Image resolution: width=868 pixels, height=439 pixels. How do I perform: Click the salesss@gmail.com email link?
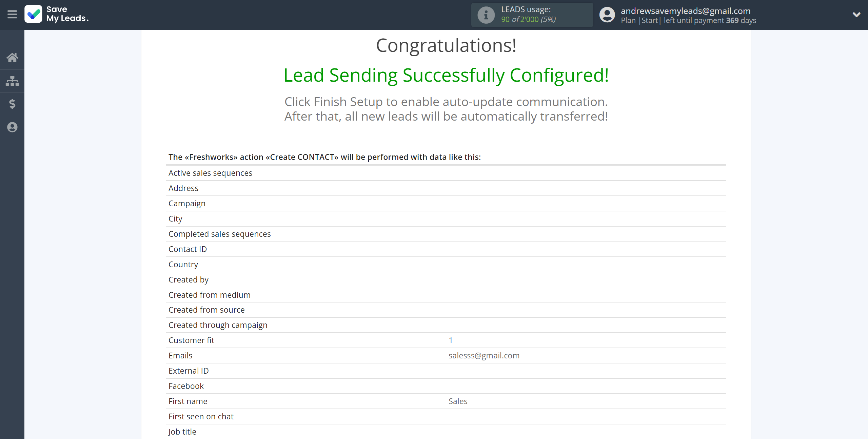click(x=484, y=355)
